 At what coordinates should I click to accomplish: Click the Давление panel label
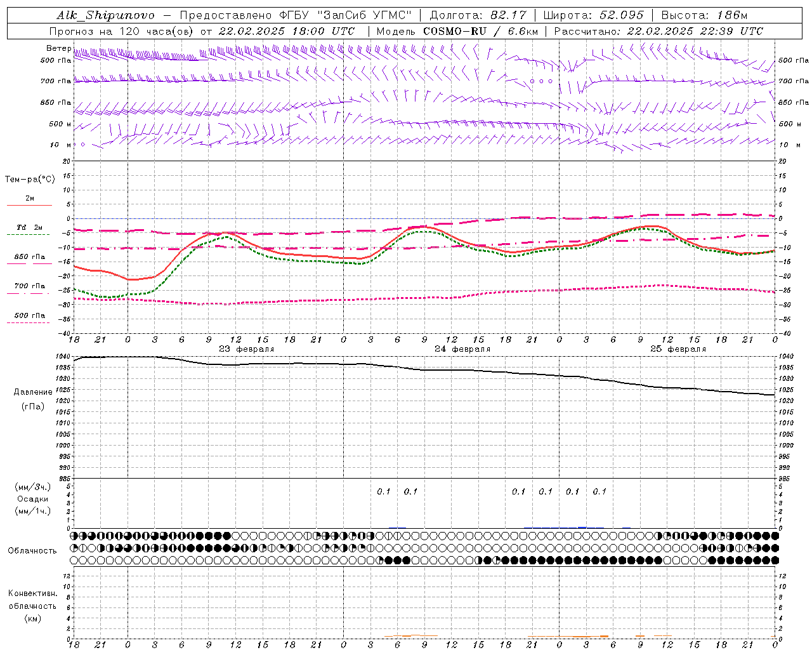point(33,392)
